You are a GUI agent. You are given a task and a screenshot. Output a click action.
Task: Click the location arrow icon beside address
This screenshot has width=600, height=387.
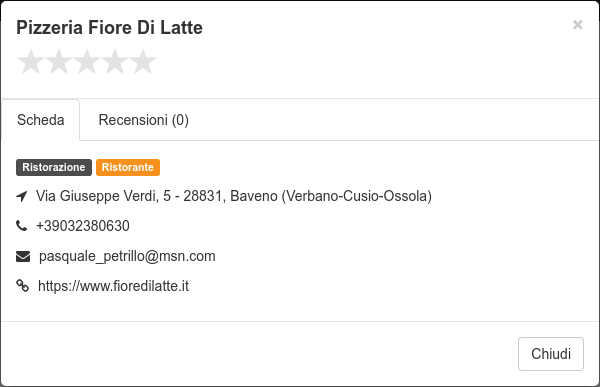click(x=22, y=196)
